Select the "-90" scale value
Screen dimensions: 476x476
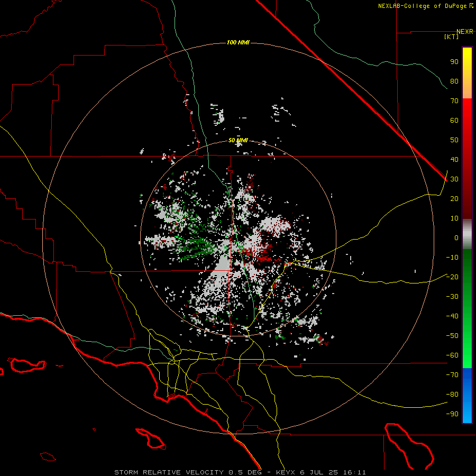(x=452, y=414)
